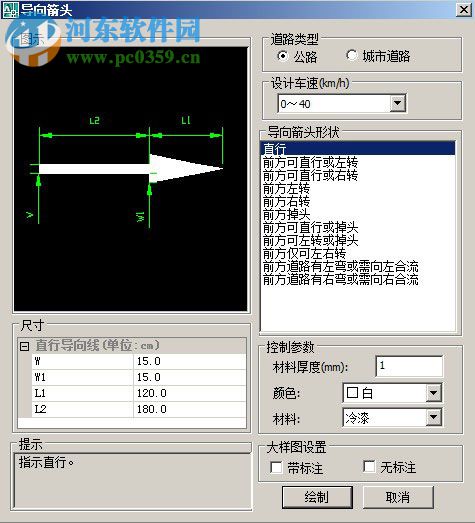Screen dimensions: 475x523
Task: Select the 城市道路 radio button
Action: pos(352,55)
